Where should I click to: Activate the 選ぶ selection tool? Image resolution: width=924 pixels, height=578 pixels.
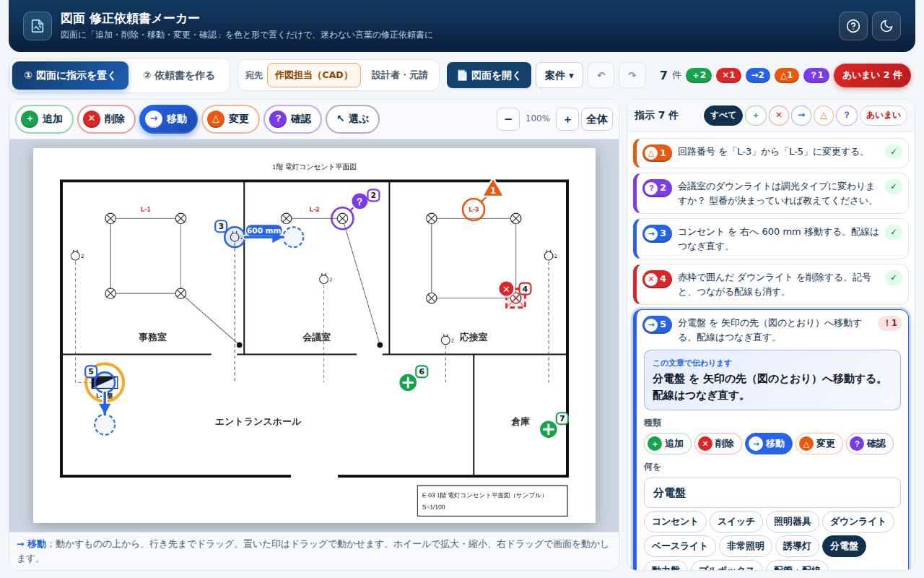click(352, 119)
